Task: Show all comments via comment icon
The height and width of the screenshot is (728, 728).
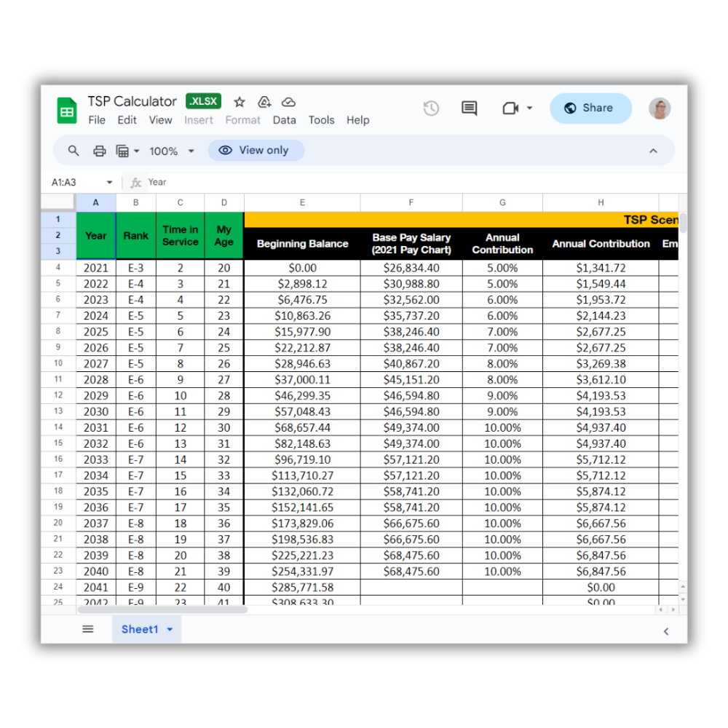Action: [469, 107]
